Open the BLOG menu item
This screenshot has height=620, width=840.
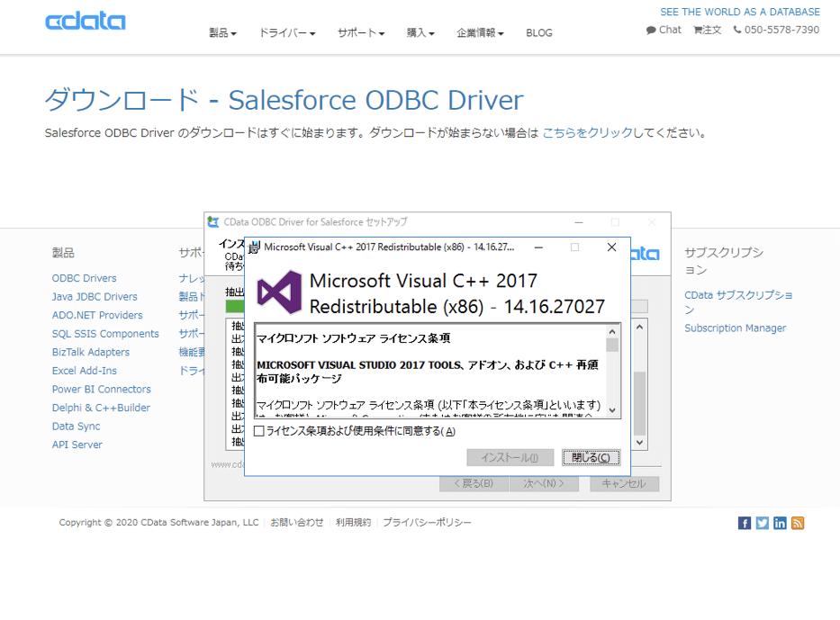click(x=539, y=33)
